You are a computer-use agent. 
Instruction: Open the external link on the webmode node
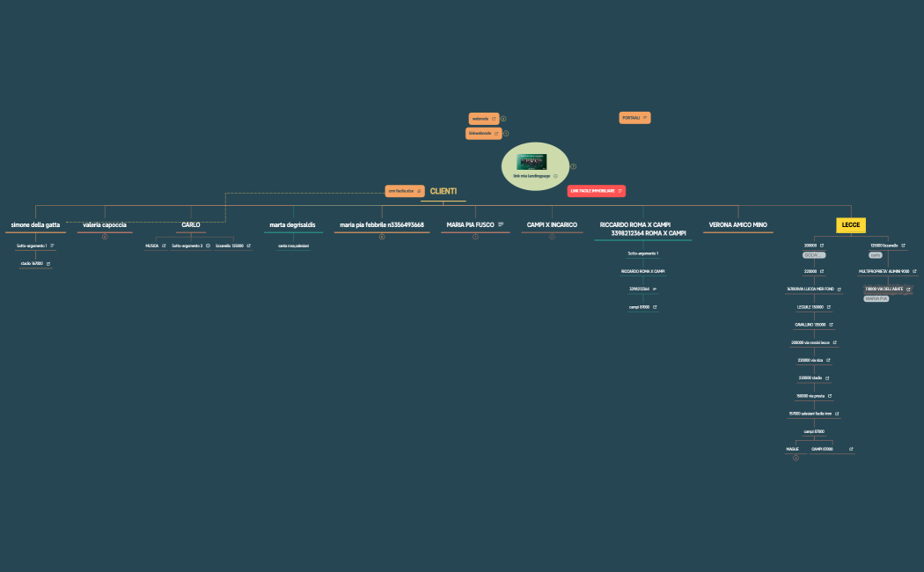[494, 119]
